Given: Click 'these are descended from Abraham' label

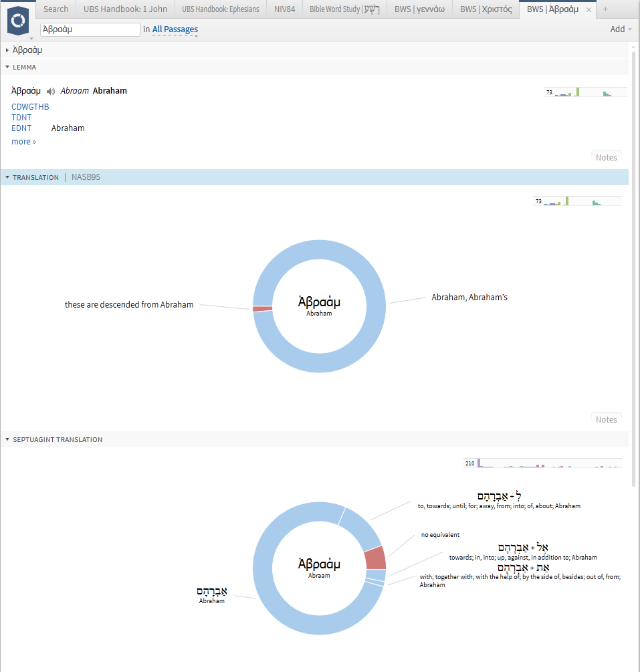Looking at the screenshot, I should click(x=129, y=305).
